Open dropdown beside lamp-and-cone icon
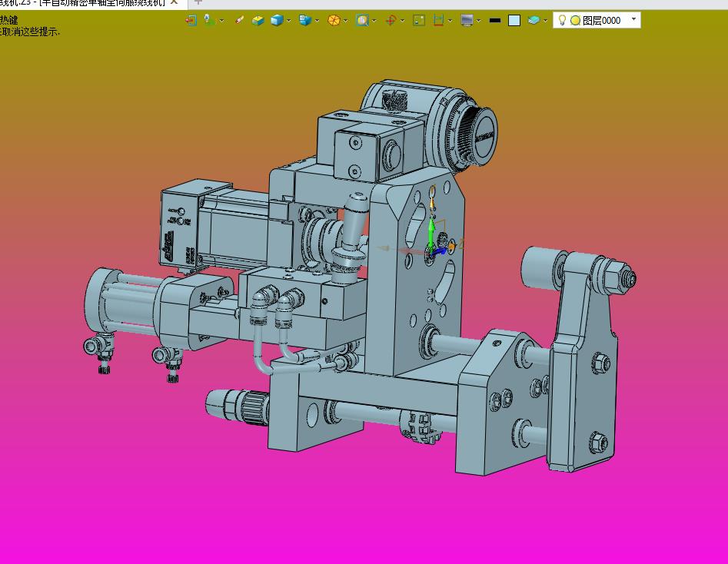Viewport: 728px width, 564px height. pyautogui.click(x=221, y=21)
